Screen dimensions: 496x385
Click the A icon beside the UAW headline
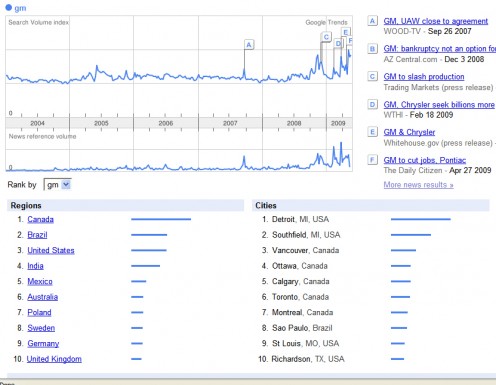click(372, 21)
